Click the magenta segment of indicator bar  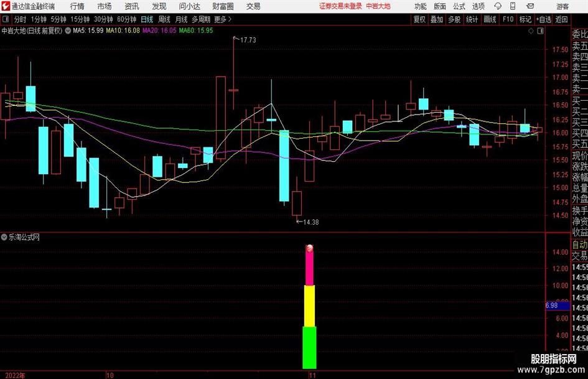[309, 268]
